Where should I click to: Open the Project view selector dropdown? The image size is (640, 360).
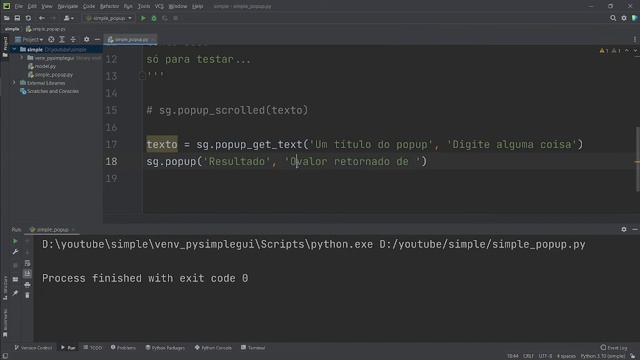tap(29, 40)
